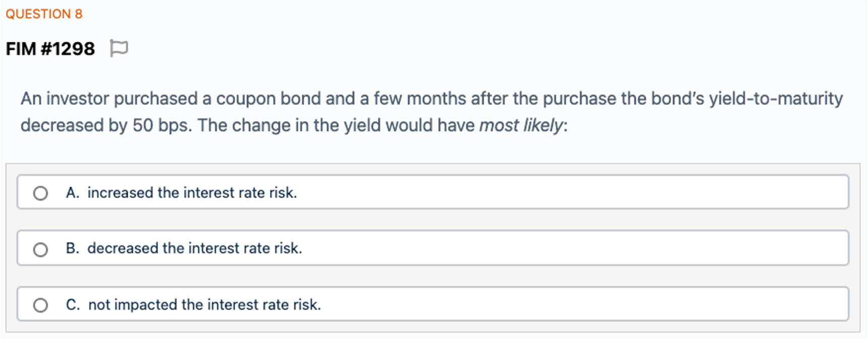Click the letter 'B.' option label
Viewport: 868px width, 339px height.
pyautogui.click(x=72, y=248)
